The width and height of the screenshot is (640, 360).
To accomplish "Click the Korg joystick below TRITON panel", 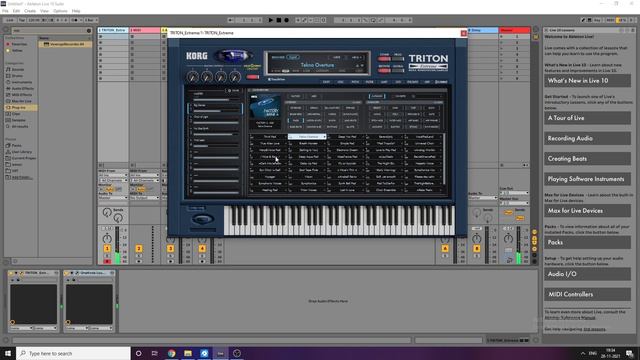I will pyautogui.click(x=203, y=220).
